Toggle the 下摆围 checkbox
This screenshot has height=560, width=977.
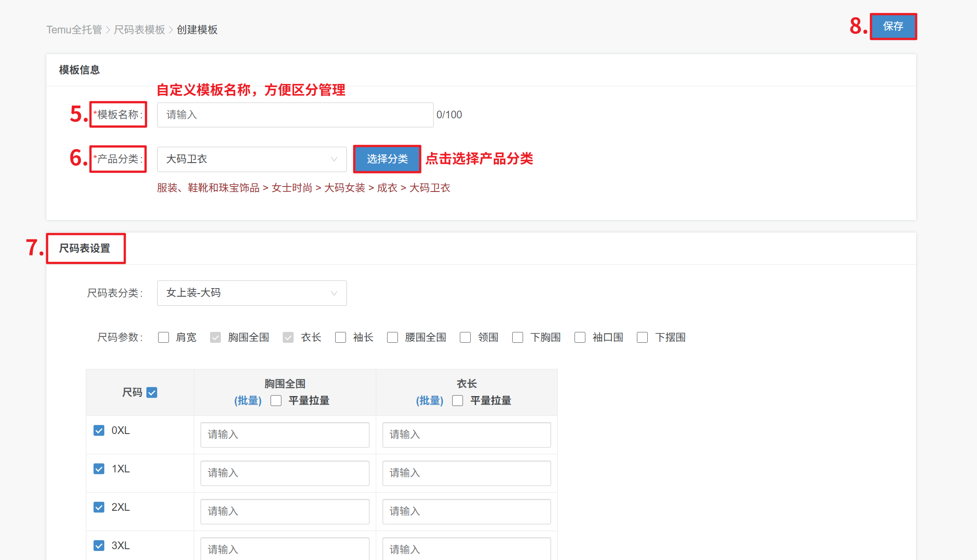tap(642, 337)
